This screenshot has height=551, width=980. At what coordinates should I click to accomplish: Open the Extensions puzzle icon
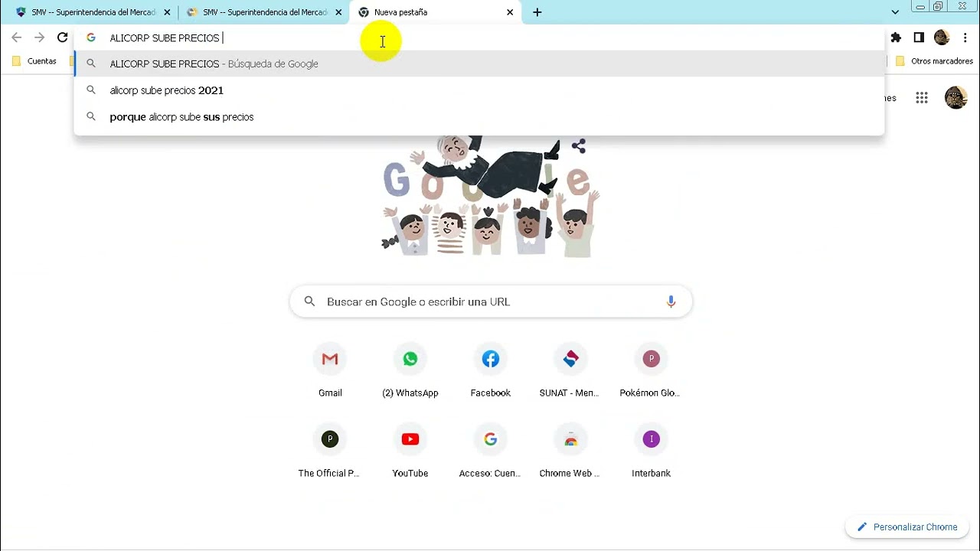896,37
